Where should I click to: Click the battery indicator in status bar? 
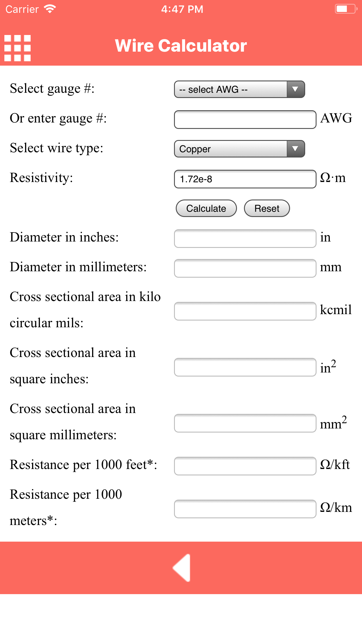pyautogui.click(x=345, y=9)
